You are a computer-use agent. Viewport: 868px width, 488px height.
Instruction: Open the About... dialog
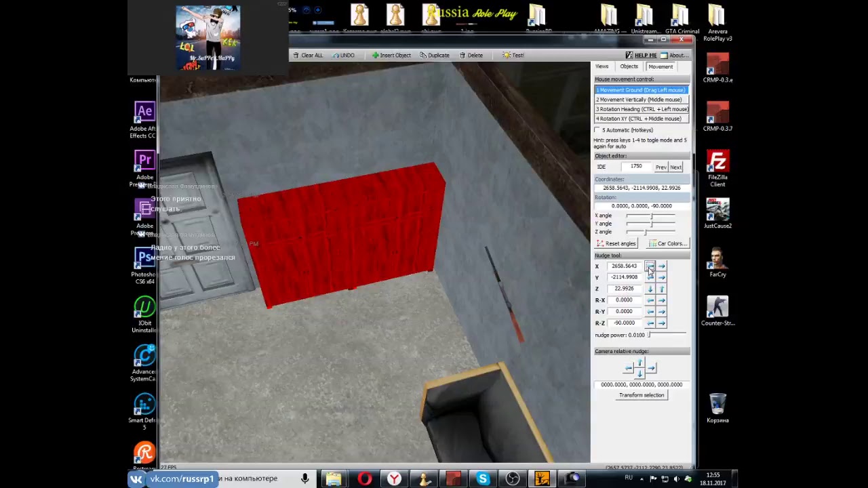pos(674,55)
